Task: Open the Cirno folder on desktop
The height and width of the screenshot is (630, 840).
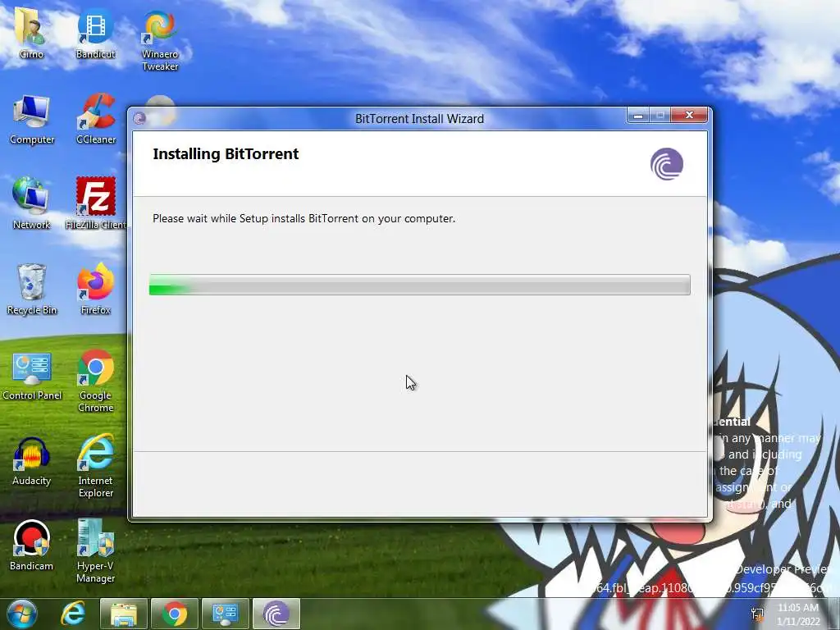Action: [31, 33]
